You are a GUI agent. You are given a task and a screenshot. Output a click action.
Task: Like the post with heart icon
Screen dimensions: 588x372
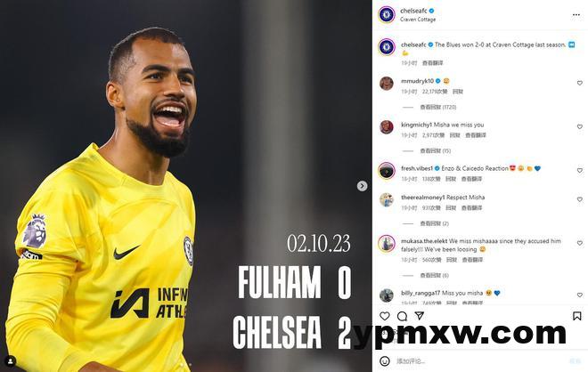pyautogui.click(x=385, y=316)
